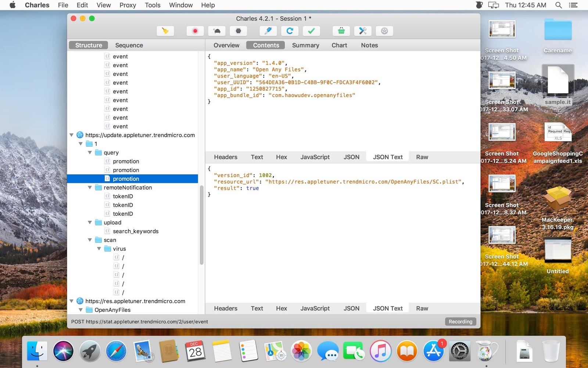Open Siri from the Dock
The width and height of the screenshot is (588, 368).
coord(63,351)
